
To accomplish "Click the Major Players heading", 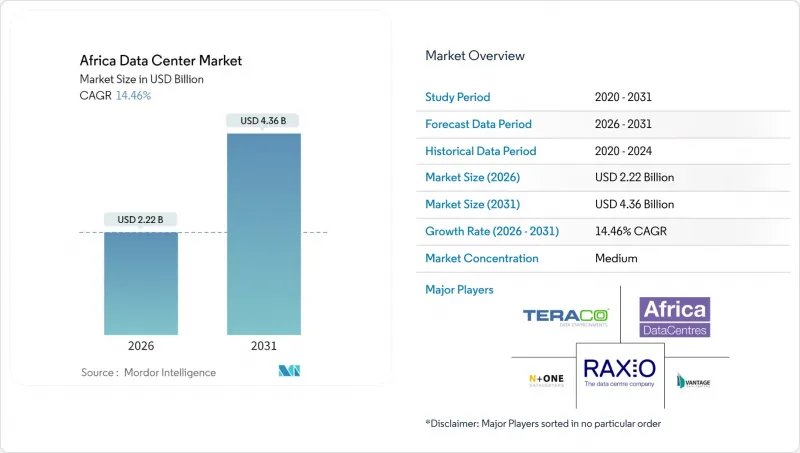I will (x=459, y=290).
